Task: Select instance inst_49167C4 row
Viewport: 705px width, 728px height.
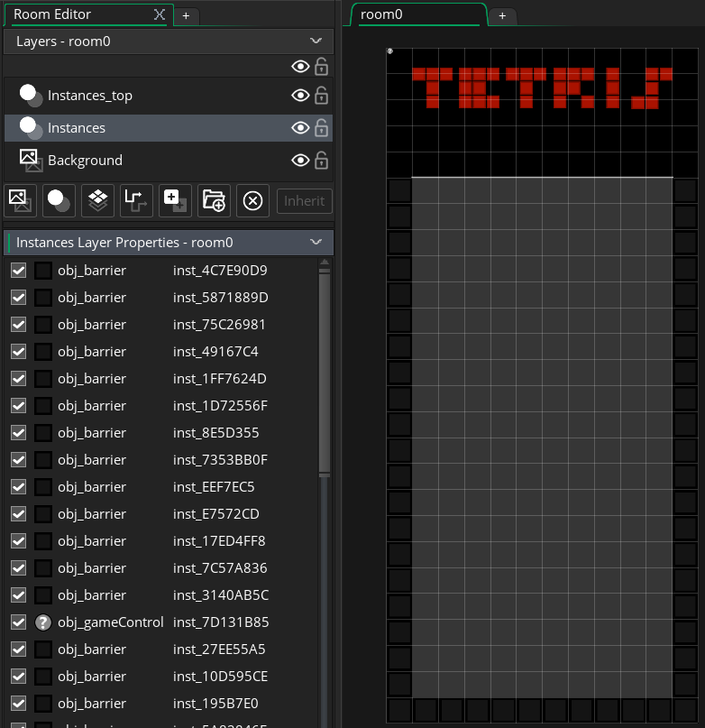Action: point(162,352)
